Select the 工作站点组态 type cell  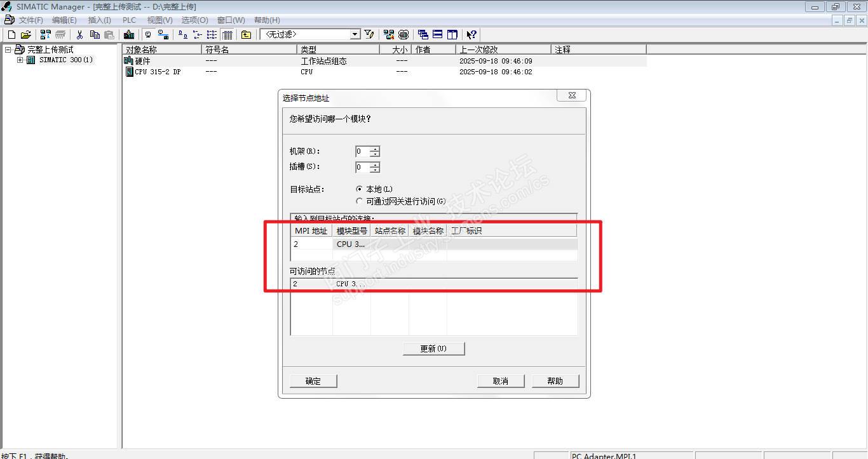[x=323, y=61]
